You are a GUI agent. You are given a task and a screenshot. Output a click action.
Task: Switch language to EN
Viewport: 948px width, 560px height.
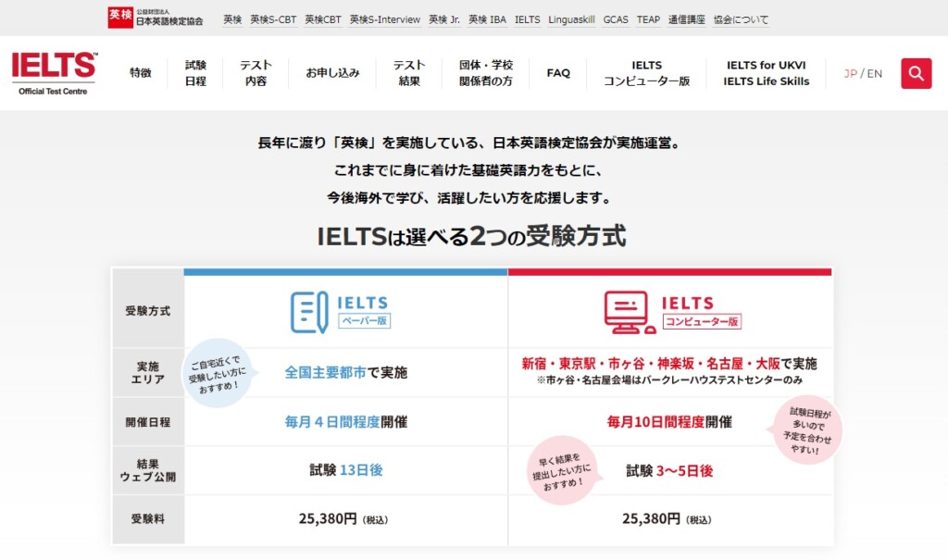click(x=874, y=73)
